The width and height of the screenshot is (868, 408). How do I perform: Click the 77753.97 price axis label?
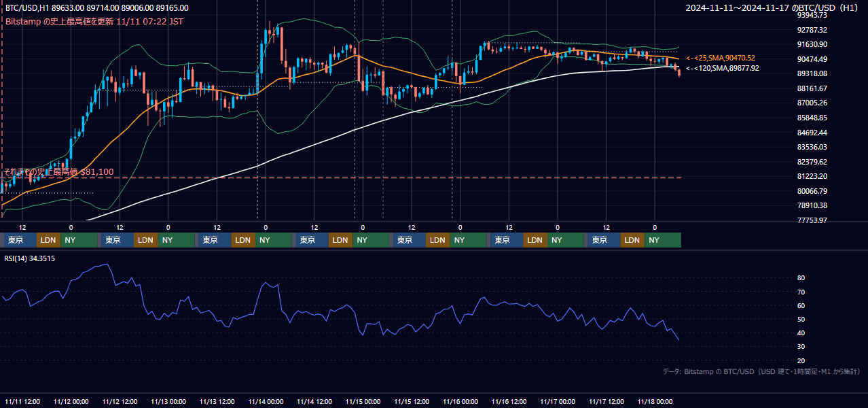(x=812, y=220)
